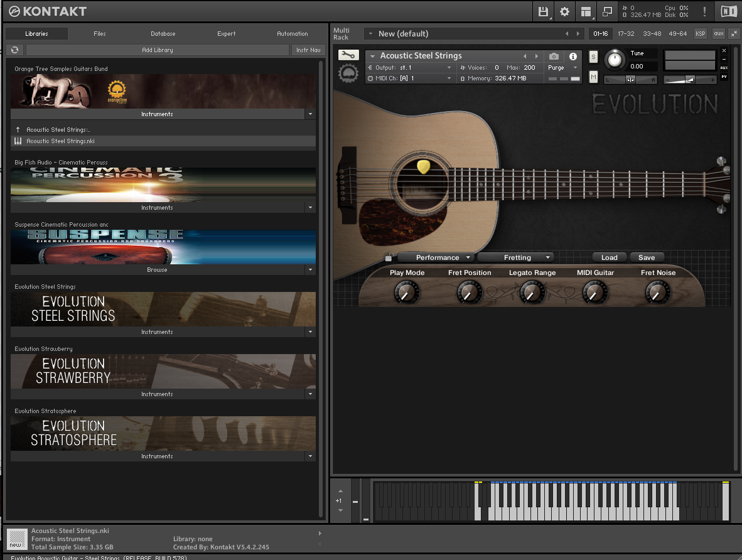
Task: Expand the Evolution Strawberry library options arrow
Action: pos(311,394)
